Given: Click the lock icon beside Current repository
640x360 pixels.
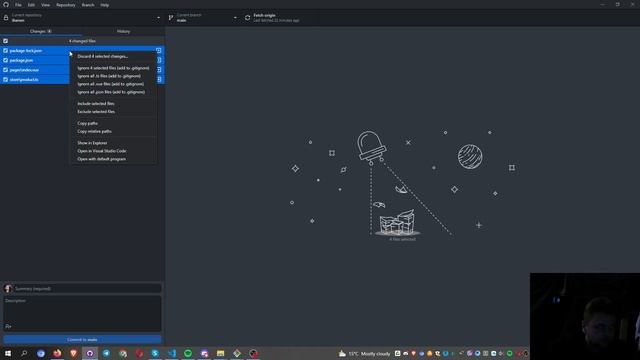Looking at the screenshot, I should (x=6, y=18).
